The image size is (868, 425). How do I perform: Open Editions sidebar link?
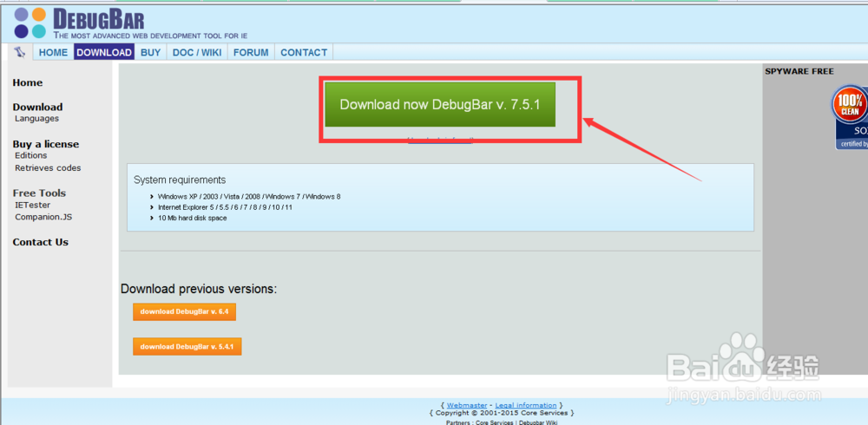[31, 155]
